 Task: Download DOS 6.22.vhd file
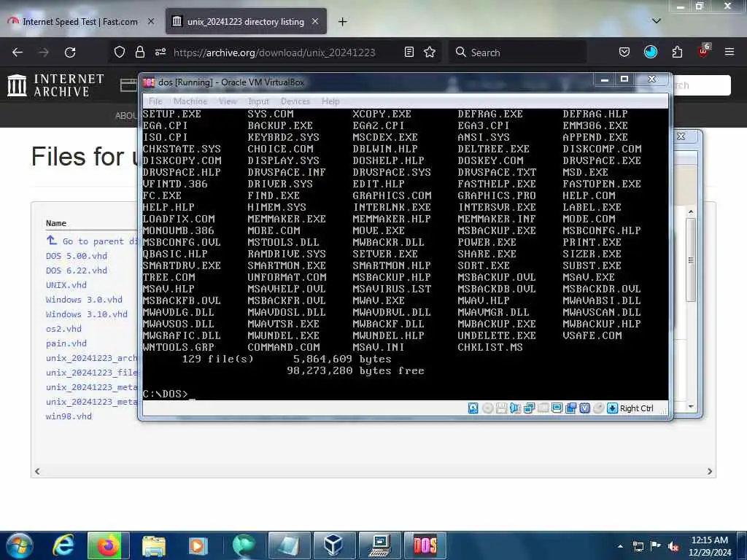coord(76,271)
